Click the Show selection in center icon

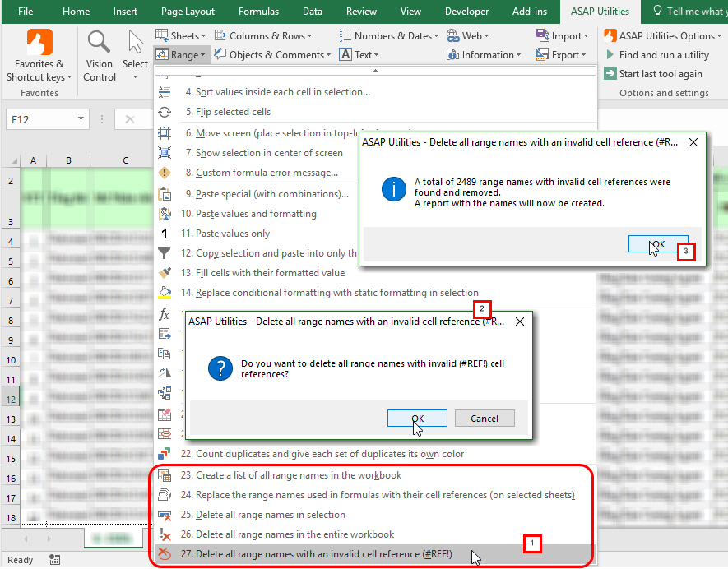point(165,153)
